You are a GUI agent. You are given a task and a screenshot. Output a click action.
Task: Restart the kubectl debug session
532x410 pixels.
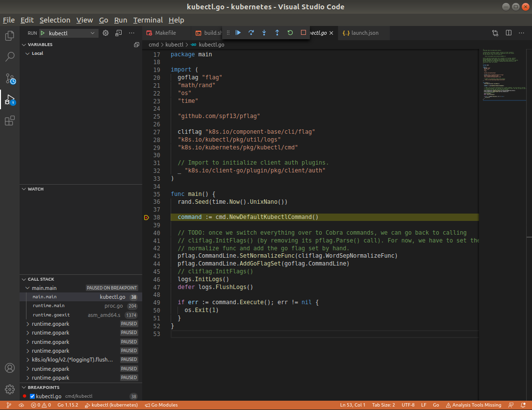[290, 33]
